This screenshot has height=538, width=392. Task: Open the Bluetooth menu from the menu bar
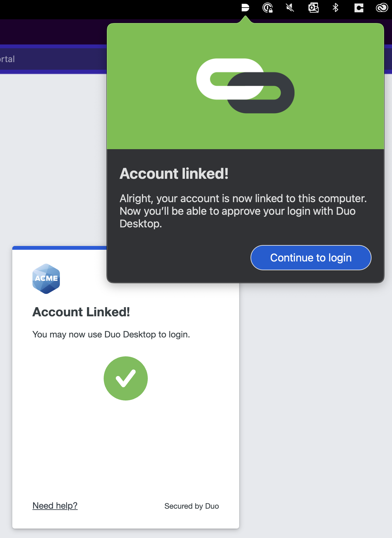pyautogui.click(x=335, y=8)
